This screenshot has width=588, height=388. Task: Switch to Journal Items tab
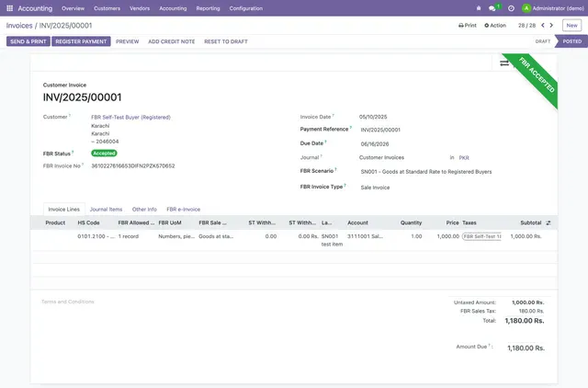107,210
